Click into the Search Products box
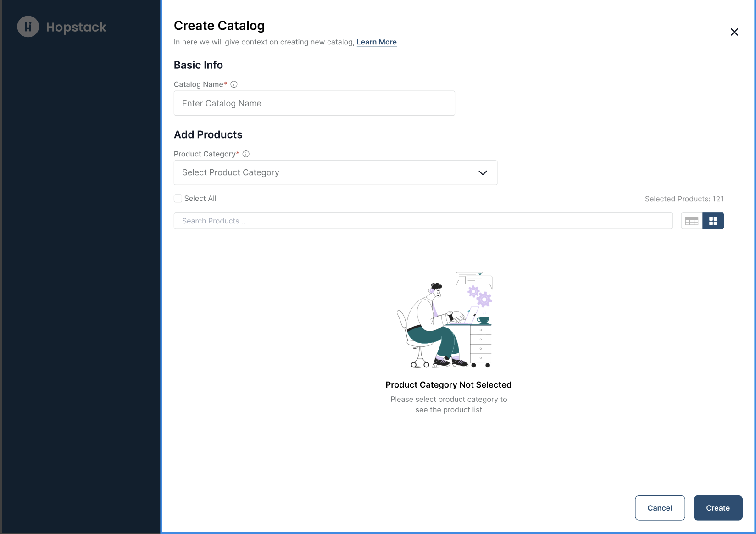 [x=422, y=221]
